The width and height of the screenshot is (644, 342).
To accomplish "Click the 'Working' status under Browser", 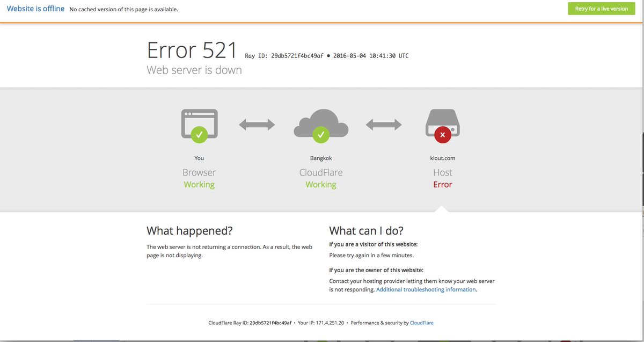I will pyautogui.click(x=199, y=185).
